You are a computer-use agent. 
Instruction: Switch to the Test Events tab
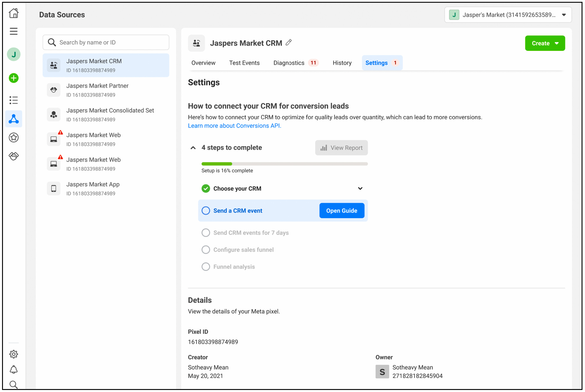(244, 63)
